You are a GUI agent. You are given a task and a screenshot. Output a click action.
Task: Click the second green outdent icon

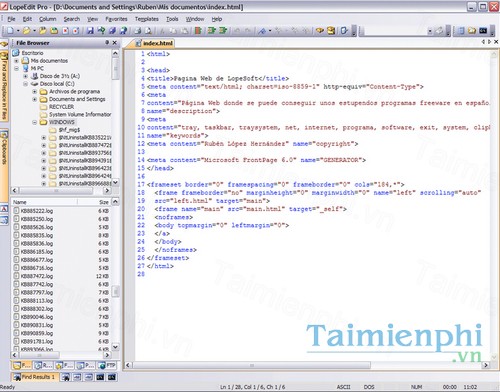pos(223,31)
